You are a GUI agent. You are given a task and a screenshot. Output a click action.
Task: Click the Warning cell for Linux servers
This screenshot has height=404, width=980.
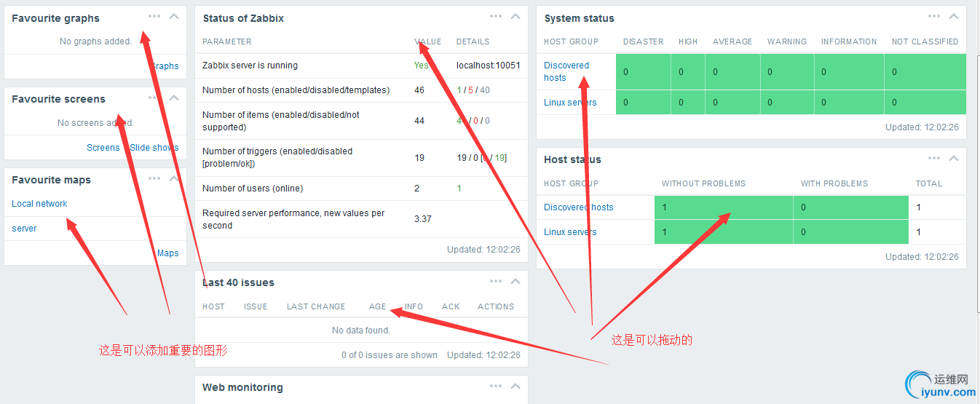point(787,103)
